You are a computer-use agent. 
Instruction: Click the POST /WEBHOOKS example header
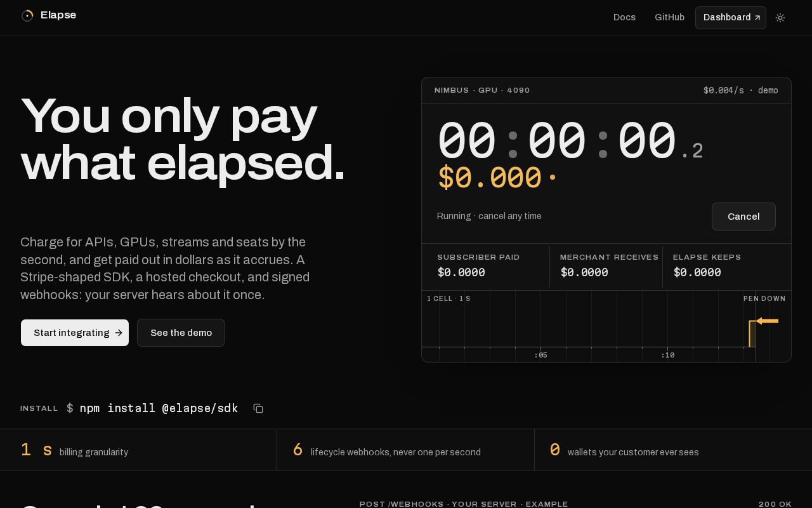pos(464,504)
